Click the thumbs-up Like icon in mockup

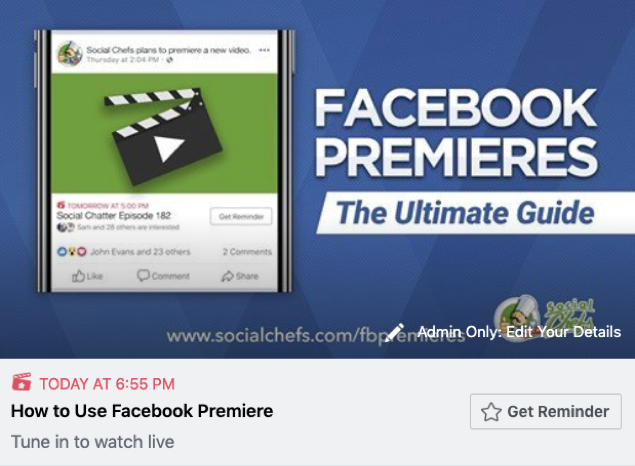pos(79,276)
